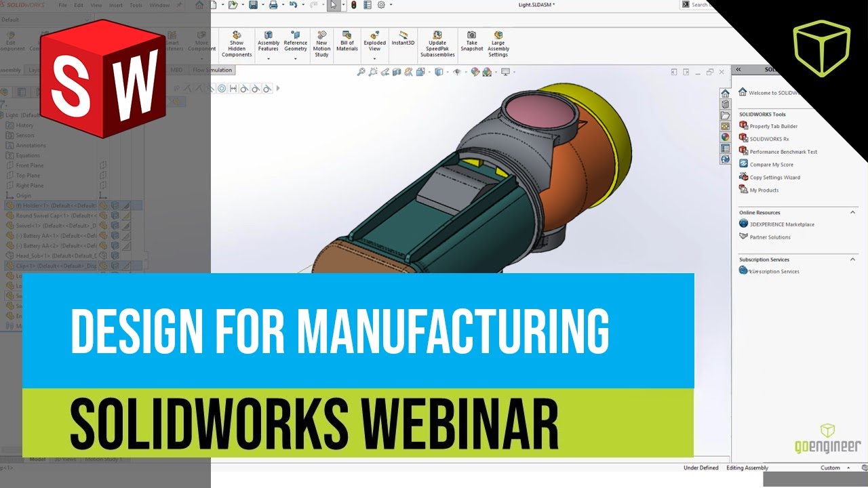Screen dimensions: 868x488
Task: Toggle the Instant3D tool
Action: click(x=403, y=39)
